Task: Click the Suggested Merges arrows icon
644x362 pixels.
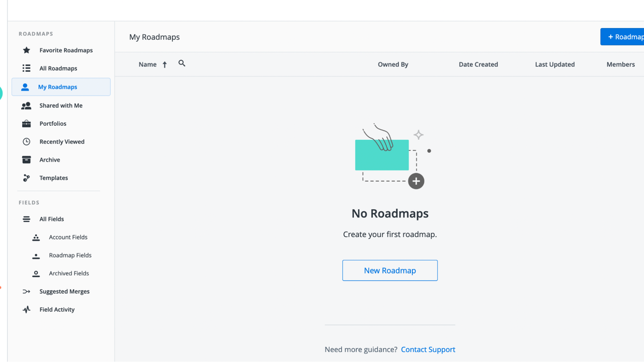Action: pyautogui.click(x=26, y=291)
